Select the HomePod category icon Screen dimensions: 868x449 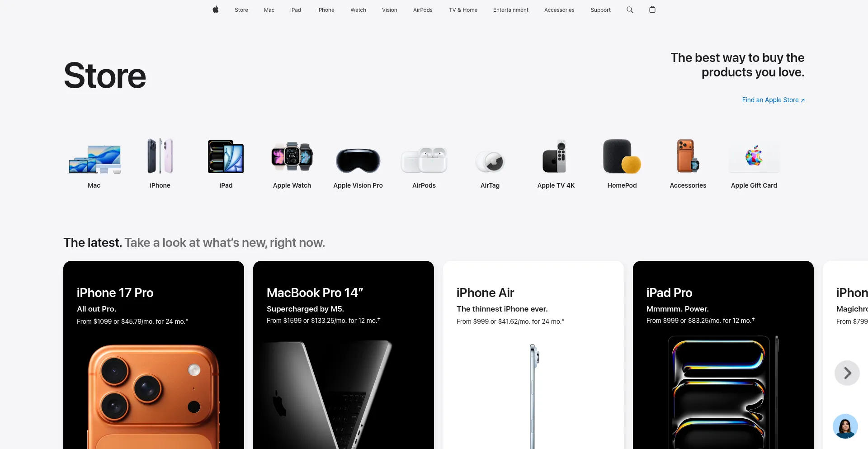coord(622,156)
